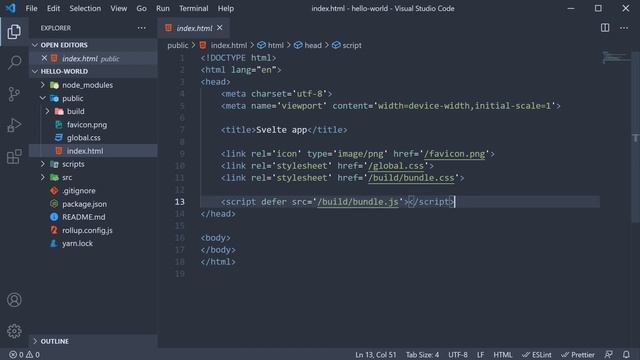The image size is (640, 360).
Task: Close the index.html editor tab
Action: [x=220, y=27]
